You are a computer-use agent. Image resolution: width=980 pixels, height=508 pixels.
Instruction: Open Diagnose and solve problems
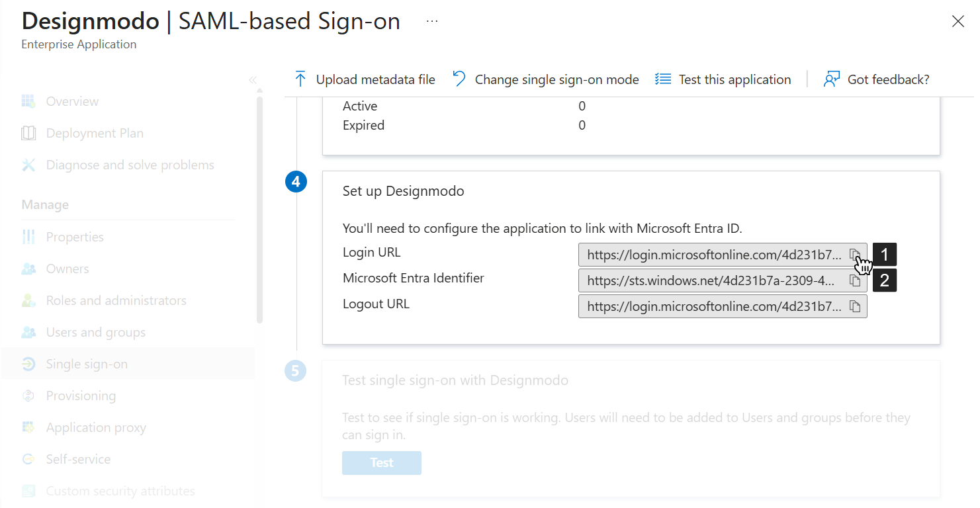tap(130, 165)
